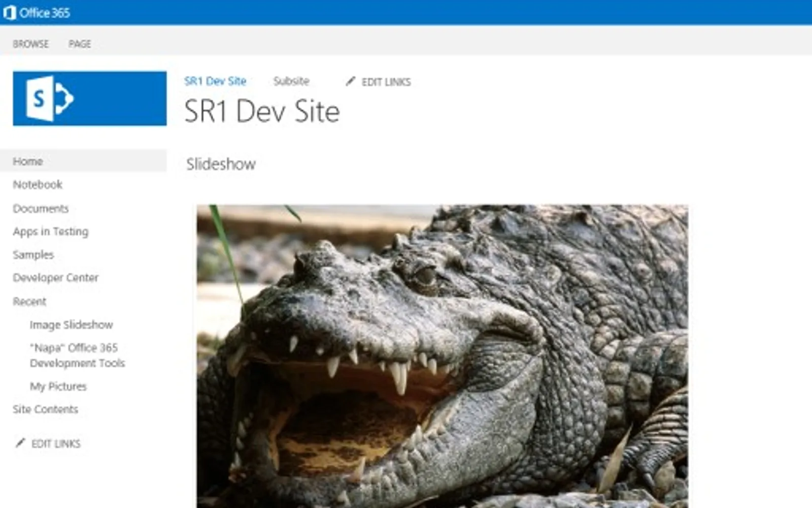Open Notebook in the sidebar
The image size is (812, 508).
(x=38, y=185)
